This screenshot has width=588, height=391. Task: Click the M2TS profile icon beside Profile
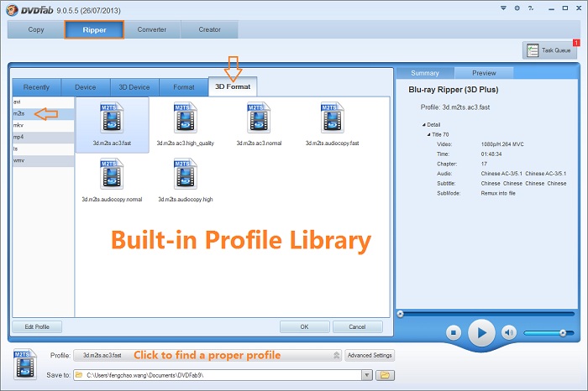[24, 364]
